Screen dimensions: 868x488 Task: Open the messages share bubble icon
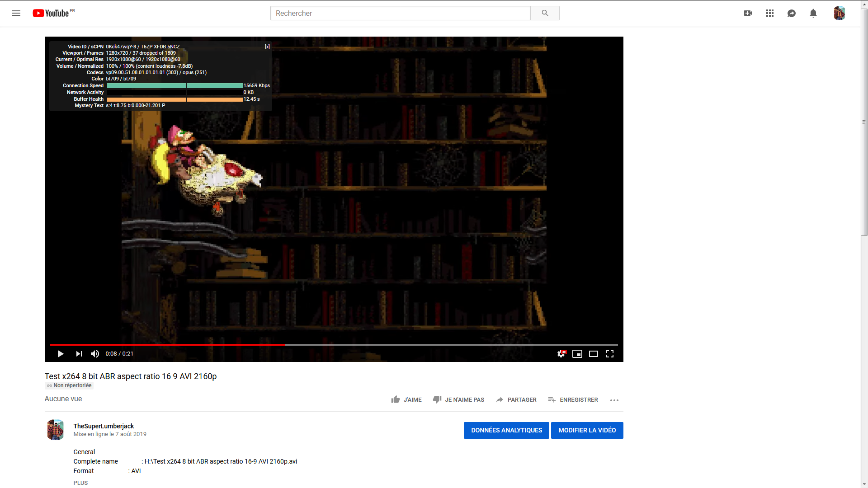tap(792, 13)
